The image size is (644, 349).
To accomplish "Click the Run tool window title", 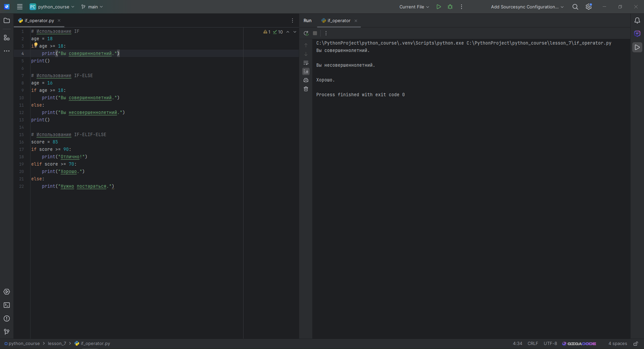I will (x=308, y=20).
